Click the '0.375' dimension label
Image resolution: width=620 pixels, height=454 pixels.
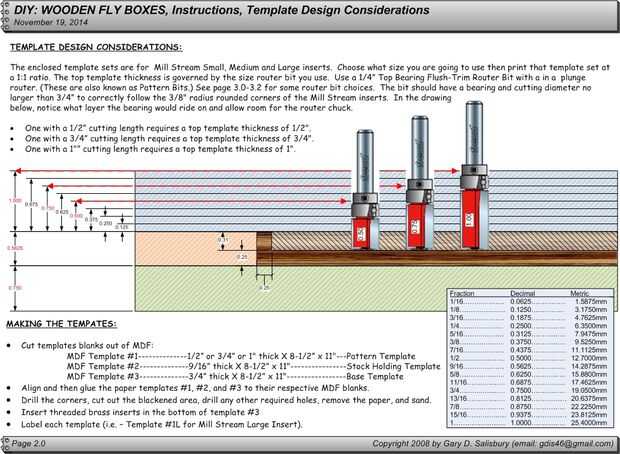tap(91, 219)
